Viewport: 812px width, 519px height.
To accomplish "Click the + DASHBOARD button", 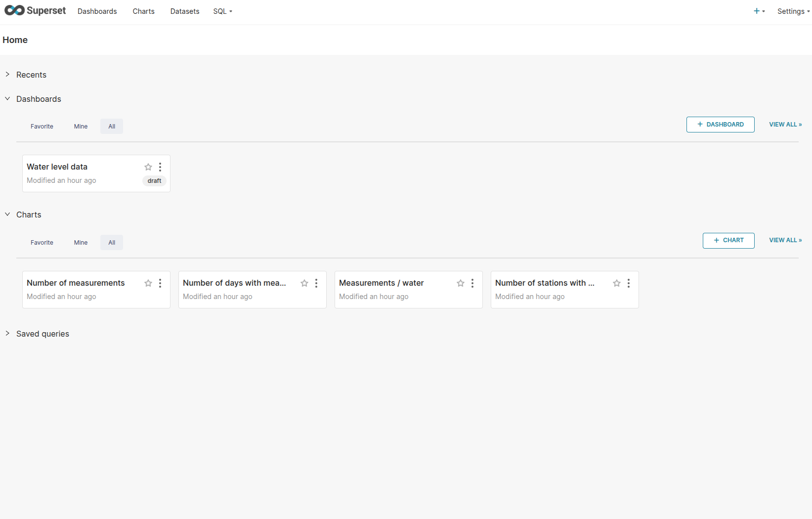I will [x=720, y=125].
